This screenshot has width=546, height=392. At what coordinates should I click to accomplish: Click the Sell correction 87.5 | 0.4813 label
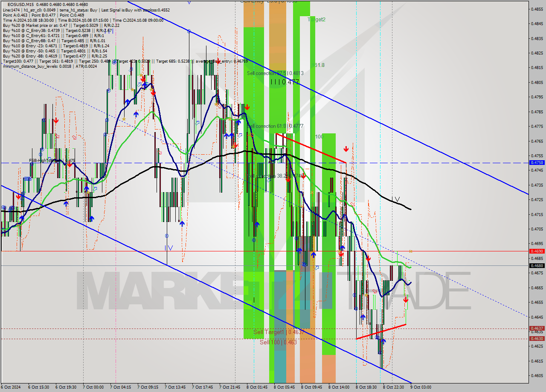[x=275, y=73]
